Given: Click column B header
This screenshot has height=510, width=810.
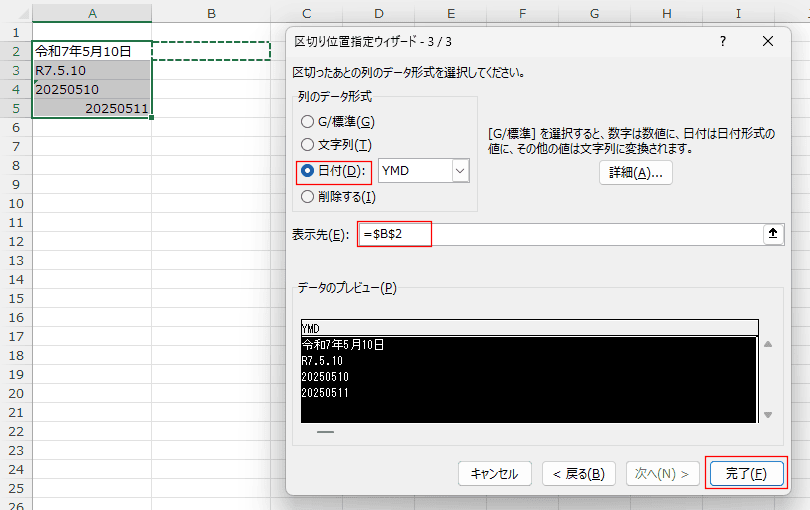Looking at the screenshot, I should (211, 13).
